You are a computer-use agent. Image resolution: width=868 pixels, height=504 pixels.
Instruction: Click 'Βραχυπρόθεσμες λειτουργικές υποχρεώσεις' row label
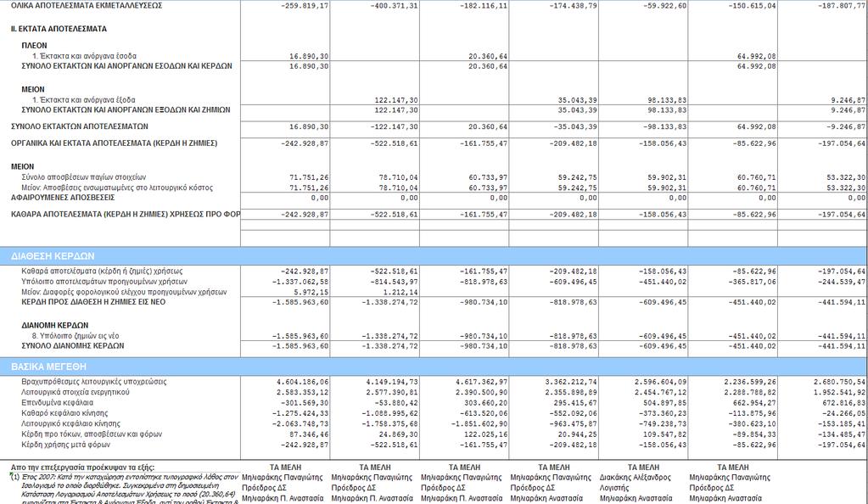tap(94, 382)
